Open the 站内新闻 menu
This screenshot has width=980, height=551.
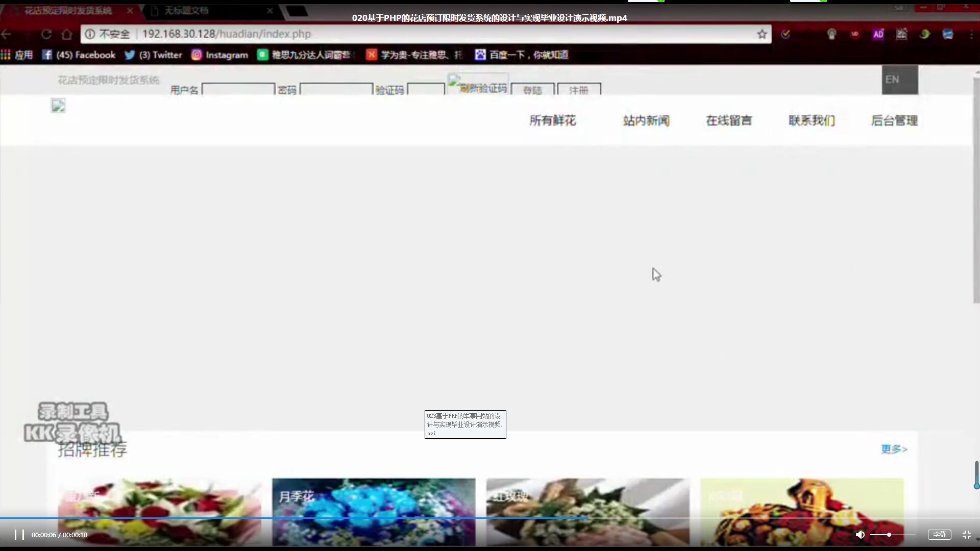tap(646, 120)
